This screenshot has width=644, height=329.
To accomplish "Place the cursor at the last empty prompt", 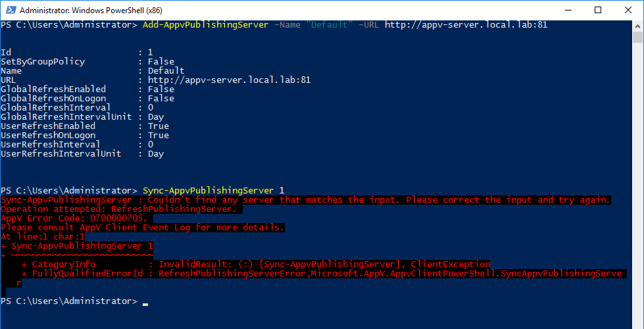I will [x=145, y=301].
